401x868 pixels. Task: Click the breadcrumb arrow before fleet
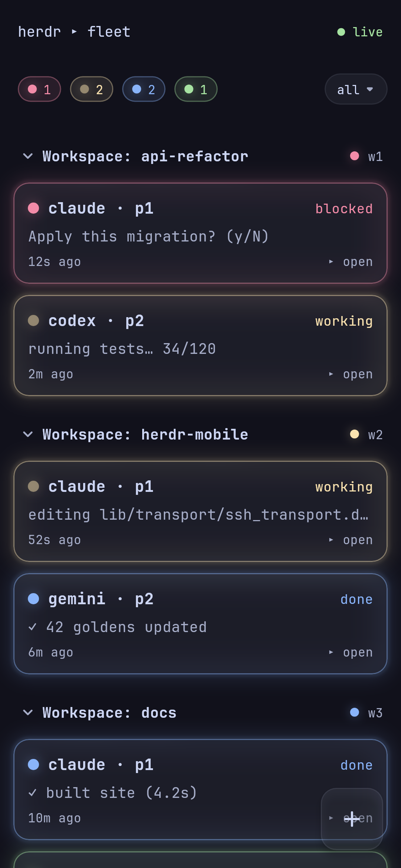click(74, 32)
